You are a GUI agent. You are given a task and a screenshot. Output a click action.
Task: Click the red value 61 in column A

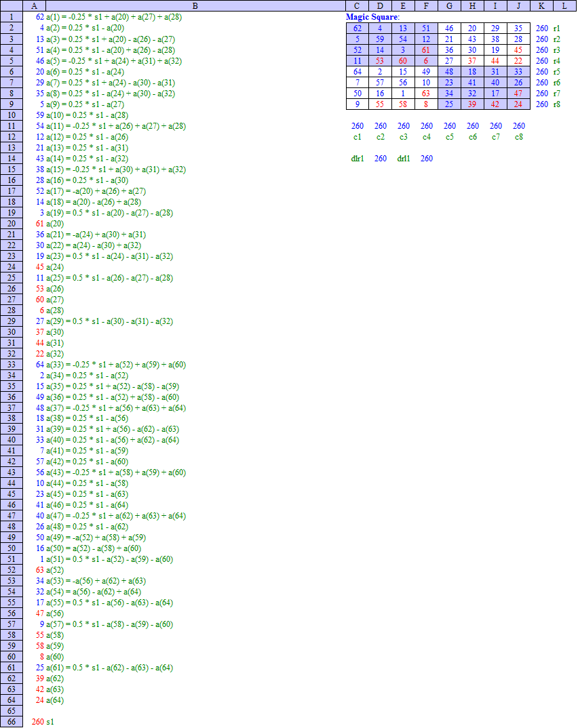[40, 223]
